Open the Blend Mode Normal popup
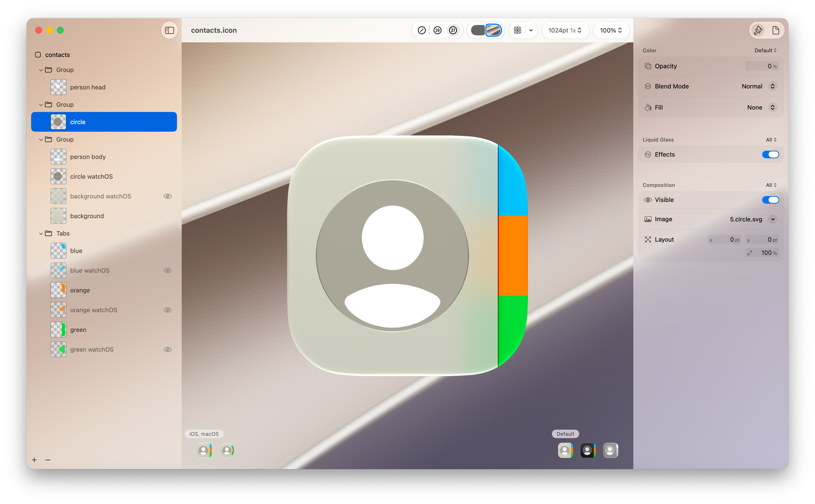The width and height of the screenshot is (815, 504). point(758,86)
